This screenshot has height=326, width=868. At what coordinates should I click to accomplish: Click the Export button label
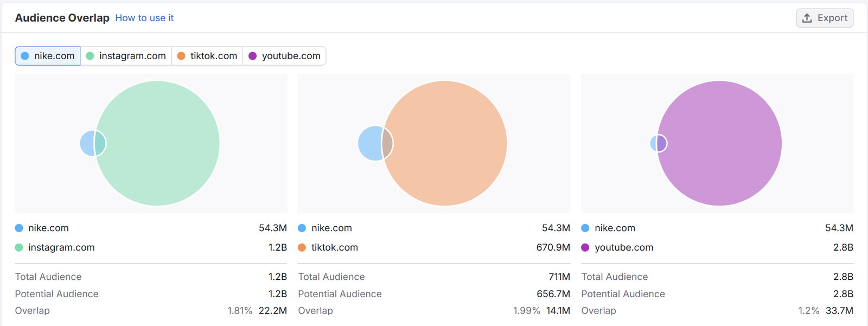[832, 18]
